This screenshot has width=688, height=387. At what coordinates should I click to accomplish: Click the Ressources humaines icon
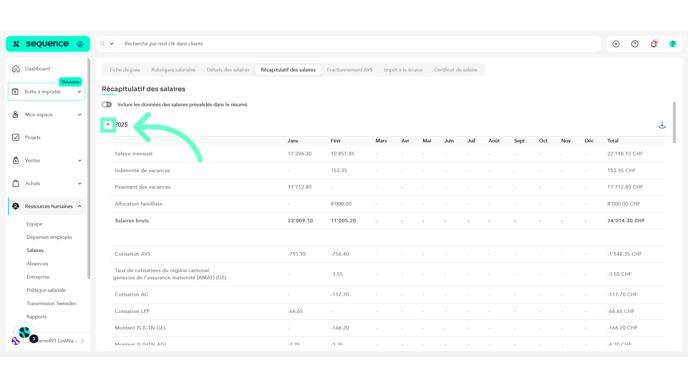click(16, 206)
